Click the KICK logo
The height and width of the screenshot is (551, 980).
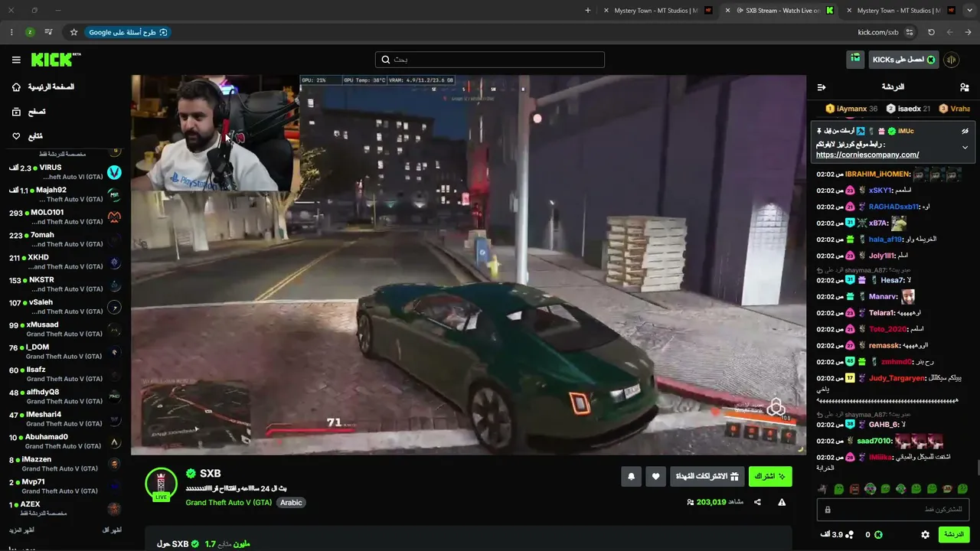[x=56, y=60]
